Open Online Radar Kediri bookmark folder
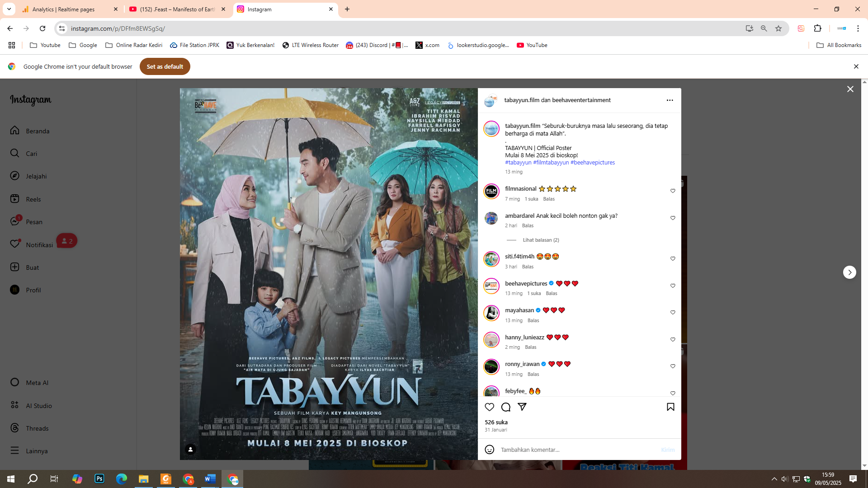868x488 pixels. tap(134, 45)
